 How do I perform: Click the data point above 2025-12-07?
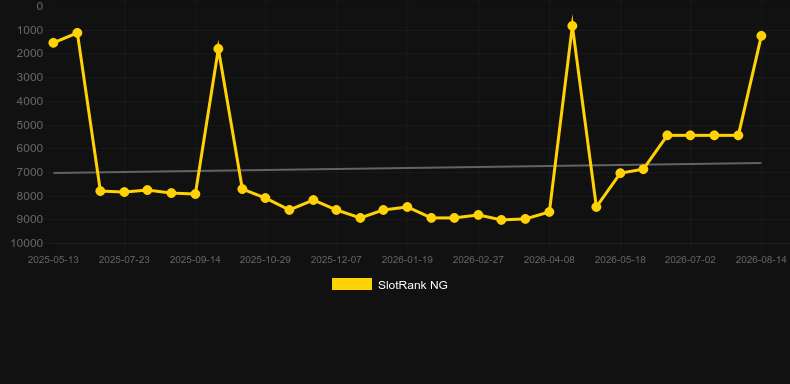(x=336, y=210)
